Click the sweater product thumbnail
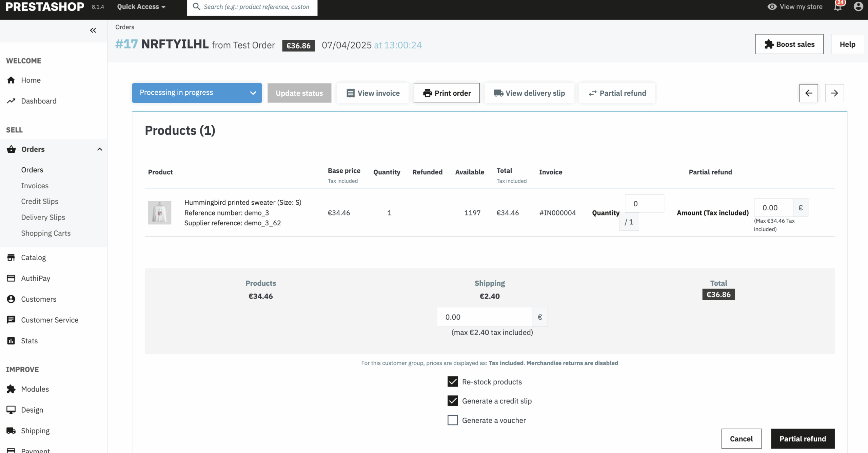The image size is (868, 453). [159, 213]
